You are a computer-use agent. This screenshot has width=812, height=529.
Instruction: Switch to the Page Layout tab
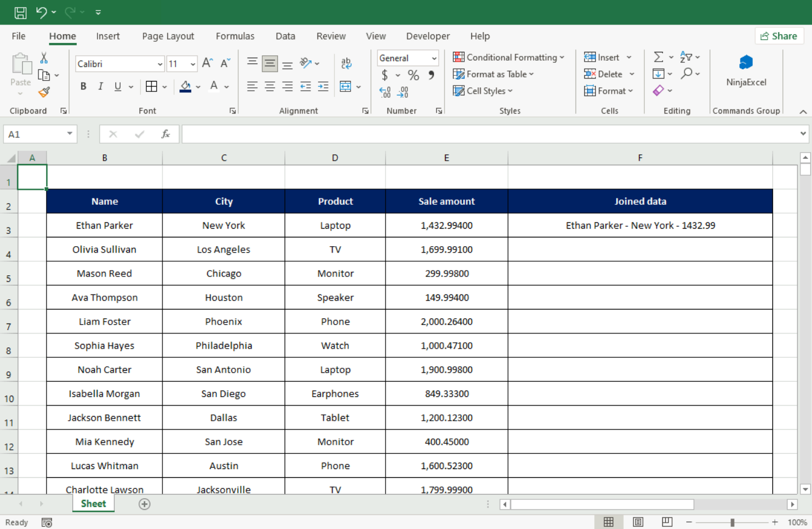168,36
